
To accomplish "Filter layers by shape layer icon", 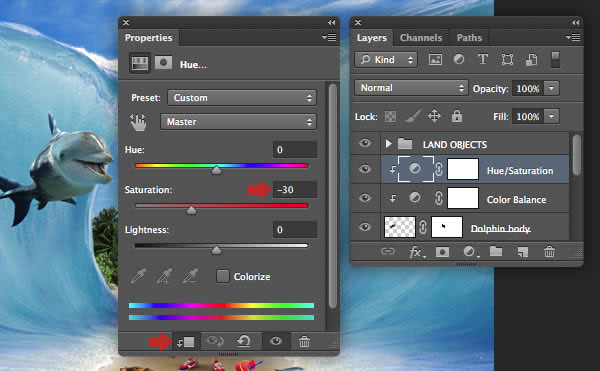I will 507,59.
